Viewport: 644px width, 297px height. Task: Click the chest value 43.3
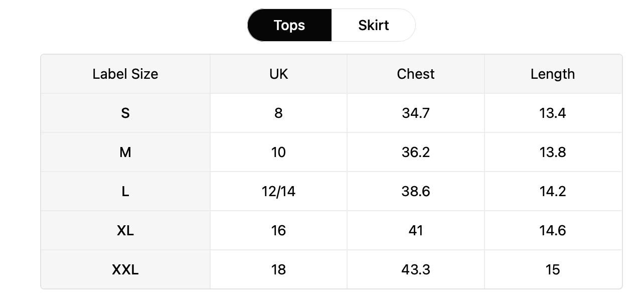pyautogui.click(x=416, y=269)
